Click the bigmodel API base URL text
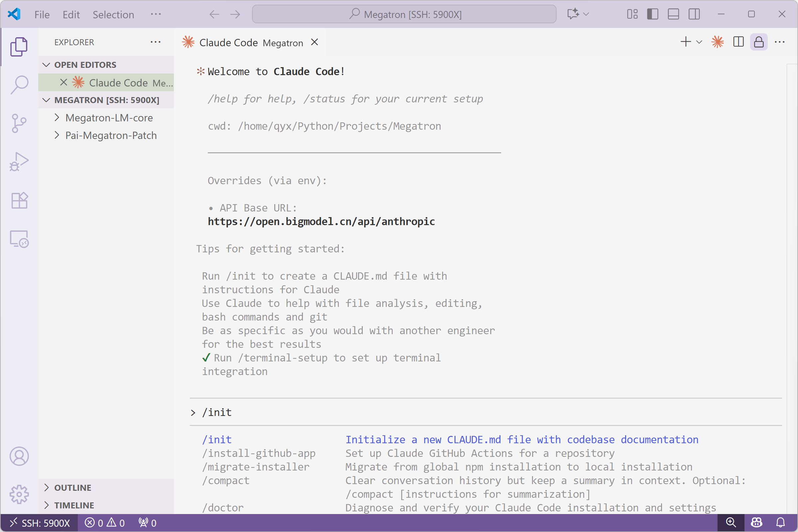The image size is (798, 532). 321,221
